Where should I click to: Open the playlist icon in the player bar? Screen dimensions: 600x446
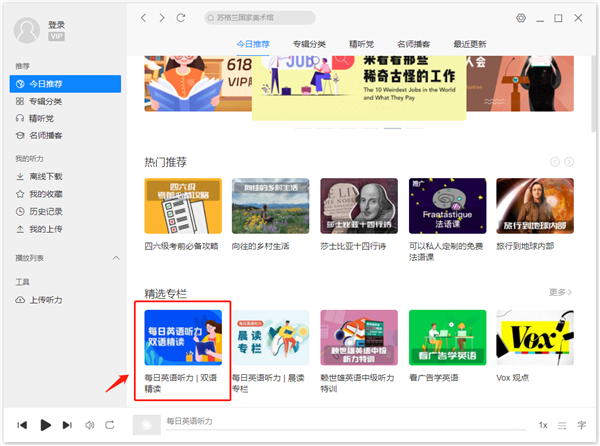click(562, 425)
